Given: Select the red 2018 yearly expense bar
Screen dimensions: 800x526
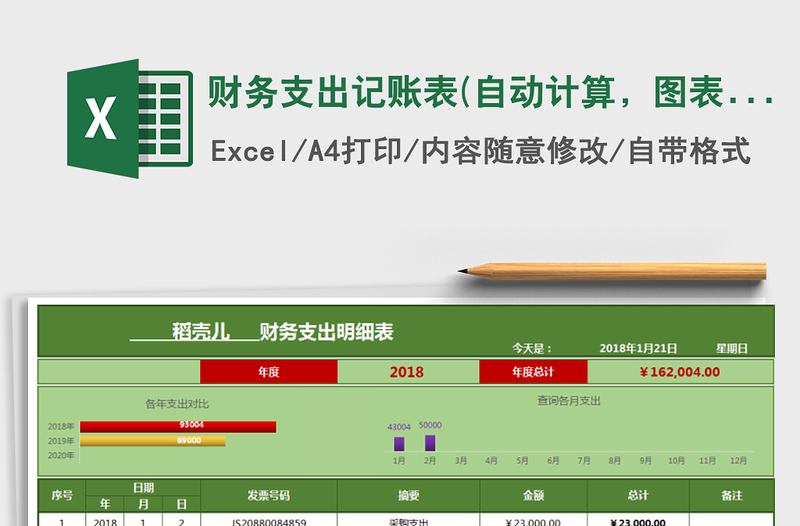Looking at the screenshot, I should click(177, 426).
